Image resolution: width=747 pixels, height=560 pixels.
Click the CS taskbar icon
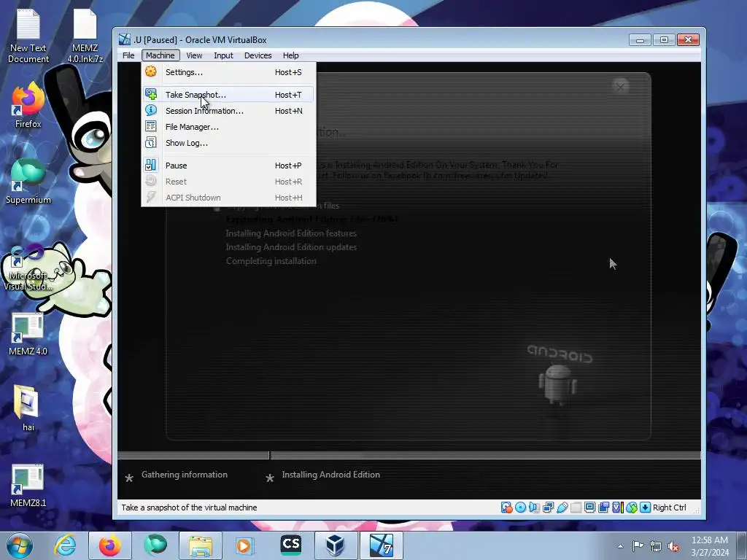(290, 545)
